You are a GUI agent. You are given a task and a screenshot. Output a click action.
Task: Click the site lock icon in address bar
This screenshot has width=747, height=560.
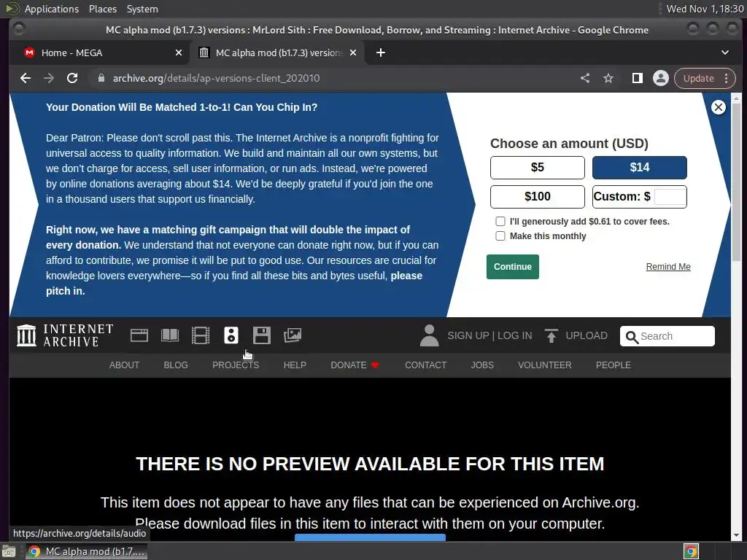tap(101, 78)
